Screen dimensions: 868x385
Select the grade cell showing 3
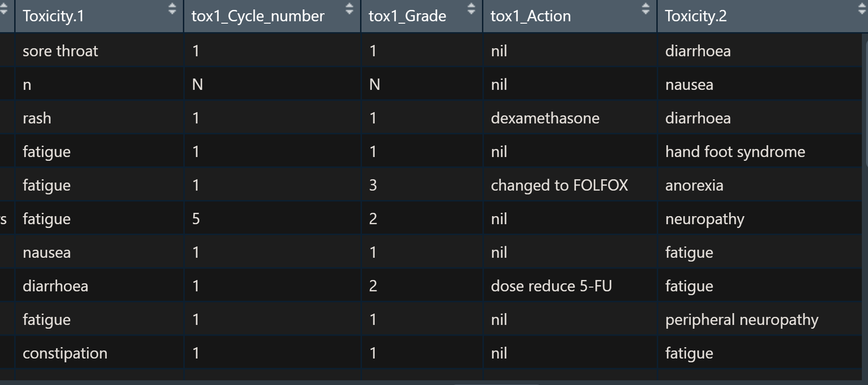tap(373, 185)
